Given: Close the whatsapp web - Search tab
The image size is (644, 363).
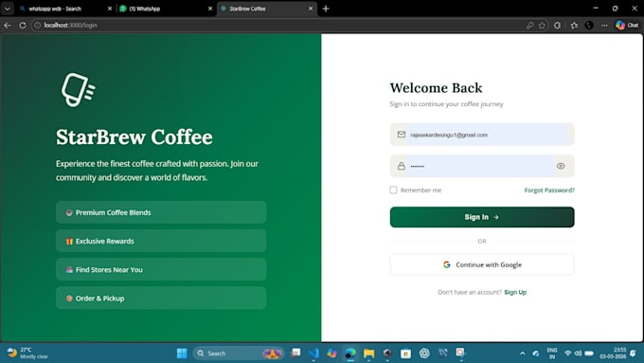Looking at the screenshot, I should coord(110,9).
